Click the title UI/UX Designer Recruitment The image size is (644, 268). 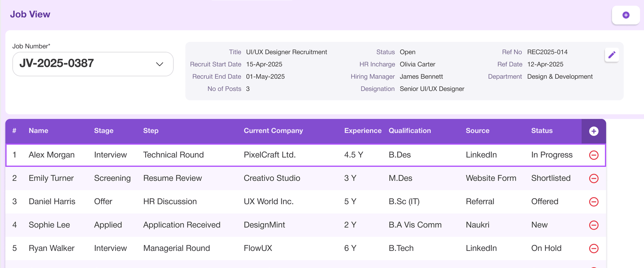click(286, 52)
